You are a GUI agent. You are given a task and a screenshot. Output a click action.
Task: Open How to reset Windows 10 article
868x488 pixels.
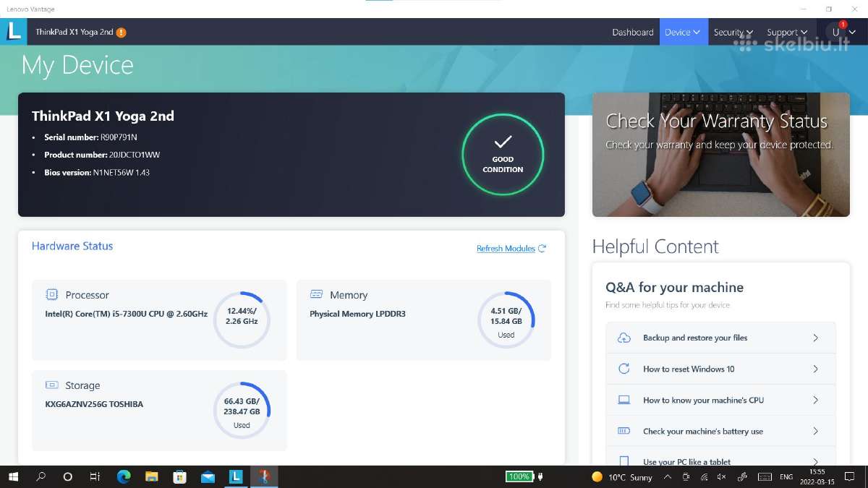[x=720, y=369]
